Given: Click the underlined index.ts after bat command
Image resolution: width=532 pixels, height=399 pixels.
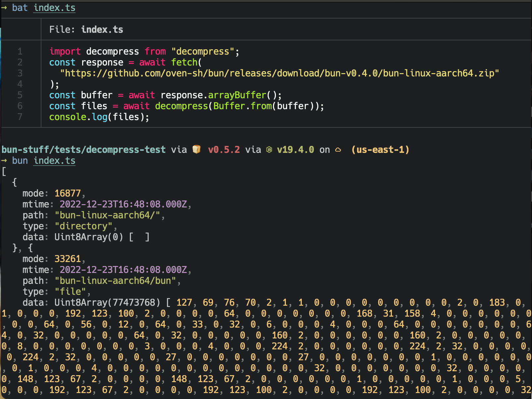Looking at the screenshot, I should 55,8.
